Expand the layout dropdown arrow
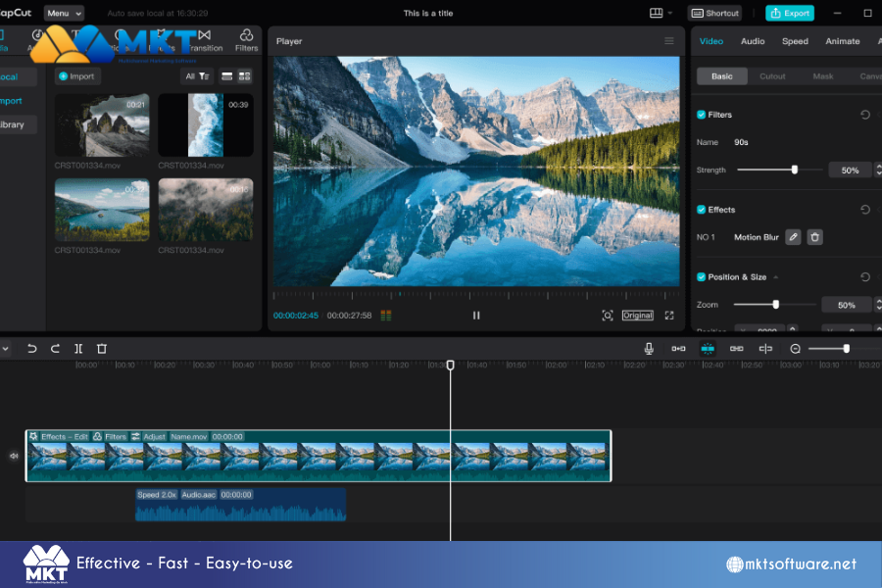 pos(670,13)
